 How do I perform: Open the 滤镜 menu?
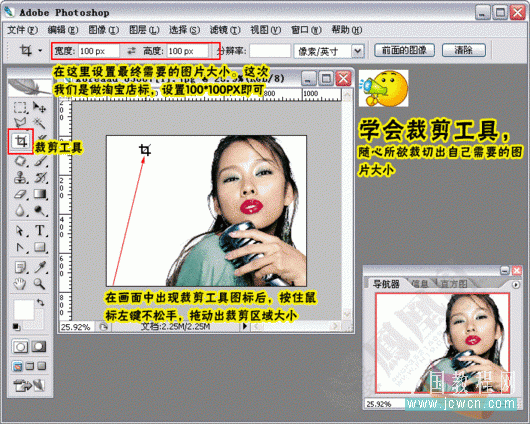225,30
